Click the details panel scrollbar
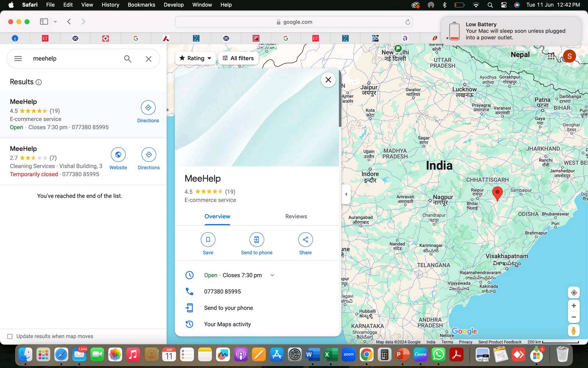This screenshot has width=588, height=368. 340,99
